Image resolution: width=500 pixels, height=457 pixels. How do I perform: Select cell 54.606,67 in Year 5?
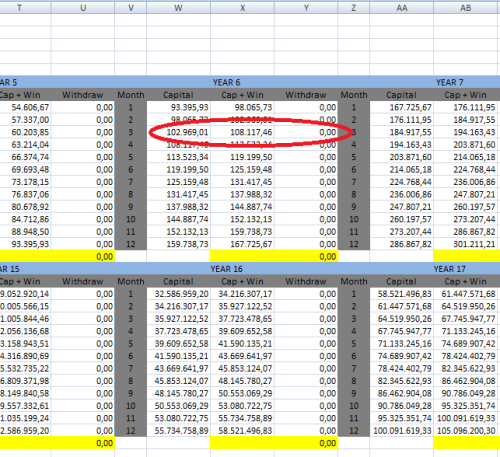point(25,107)
